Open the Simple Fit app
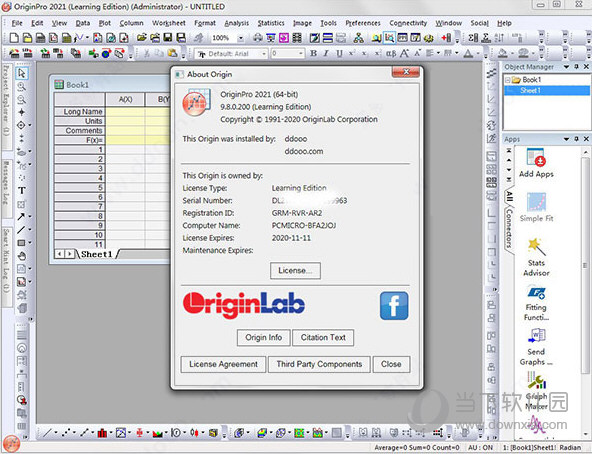This screenshot has height=454, width=592. tap(536, 207)
